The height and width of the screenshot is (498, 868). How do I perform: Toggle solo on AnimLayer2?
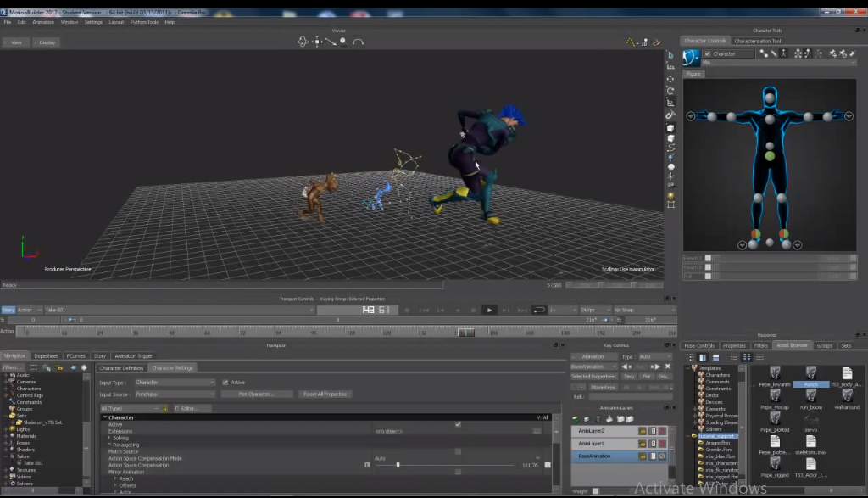click(x=653, y=431)
